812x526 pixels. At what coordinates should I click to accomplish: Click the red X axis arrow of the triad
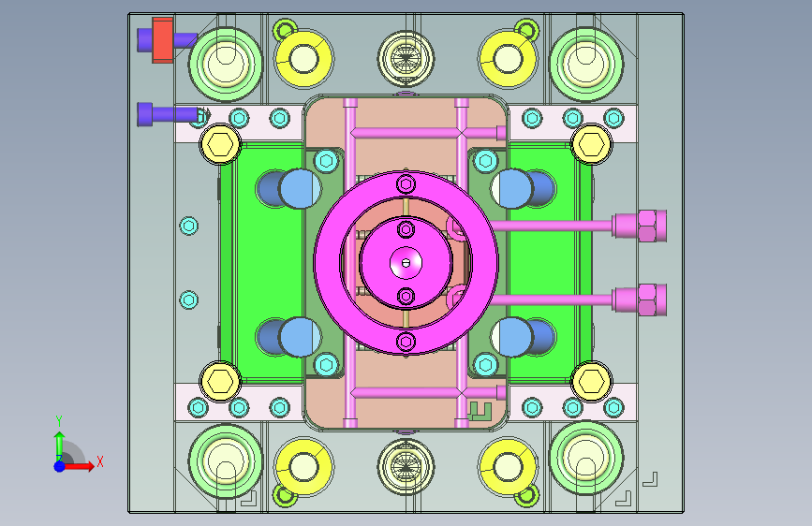point(80,466)
